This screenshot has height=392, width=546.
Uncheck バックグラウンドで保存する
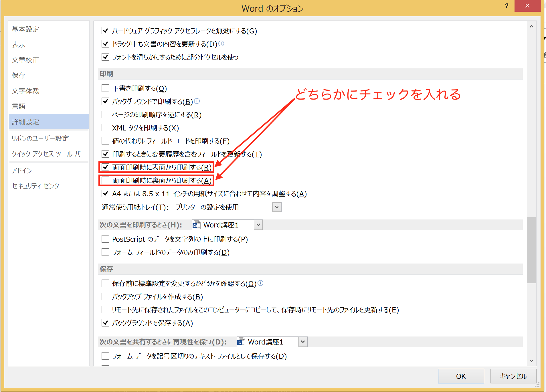(x=105, y=322)
